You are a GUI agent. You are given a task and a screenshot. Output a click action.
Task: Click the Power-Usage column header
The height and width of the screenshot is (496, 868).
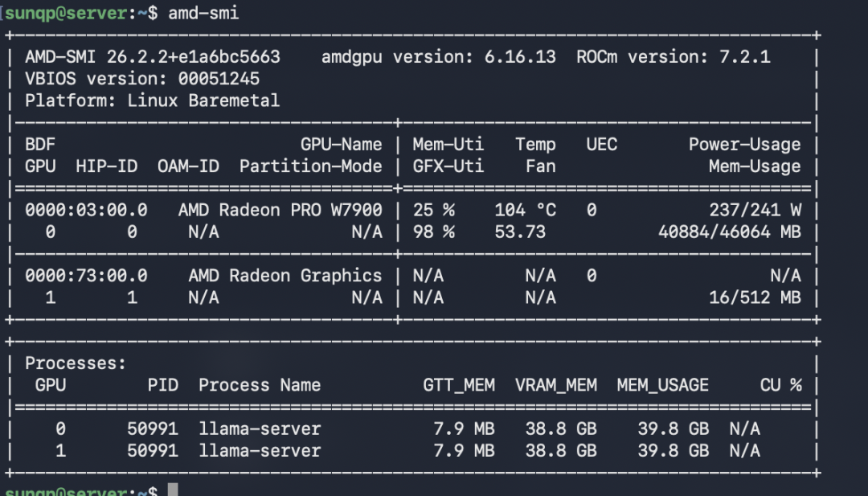click(x=744, y=145)
